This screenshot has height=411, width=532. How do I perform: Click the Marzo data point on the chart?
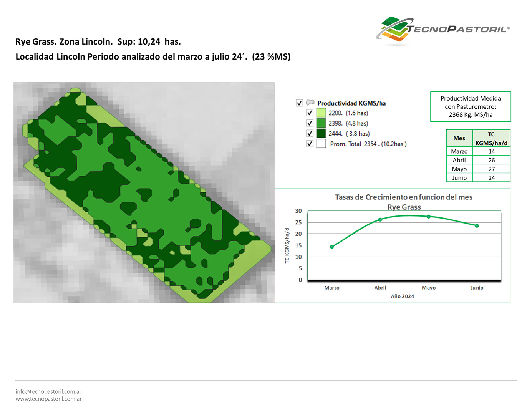(332, 247)
